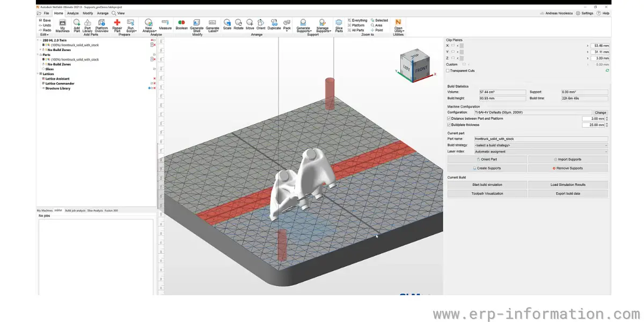Open My Machines in the ribbon
This screenshot has height=322, width=644.
point(63,26)
